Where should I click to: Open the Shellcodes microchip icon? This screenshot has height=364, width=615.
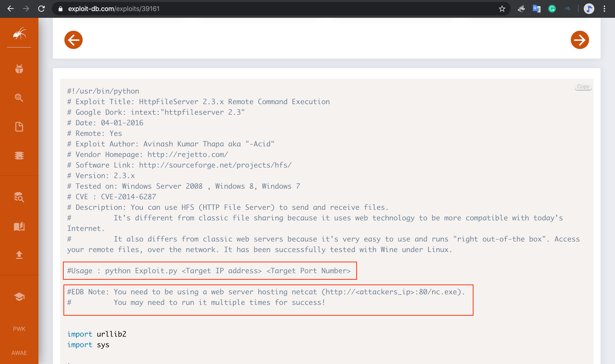tap(19, 155)
